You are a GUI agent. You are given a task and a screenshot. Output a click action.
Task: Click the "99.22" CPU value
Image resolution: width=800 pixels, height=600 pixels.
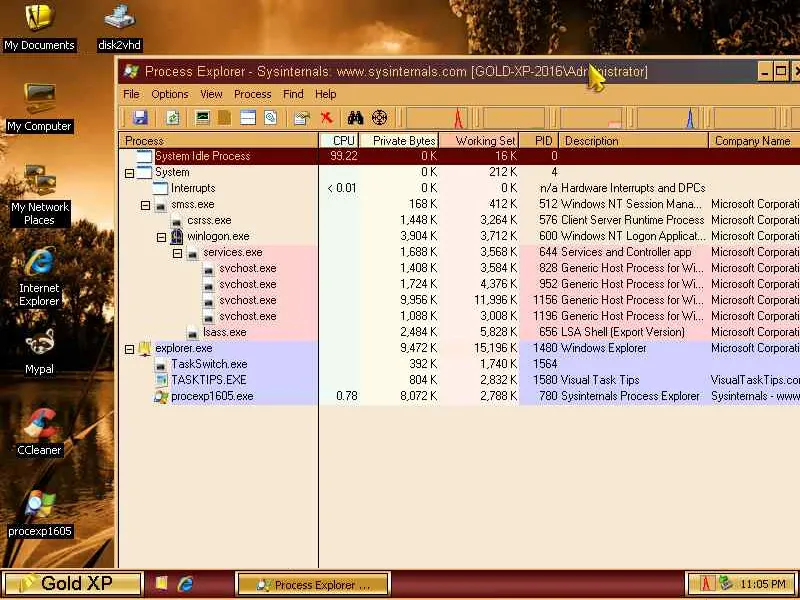coord(344,156)
